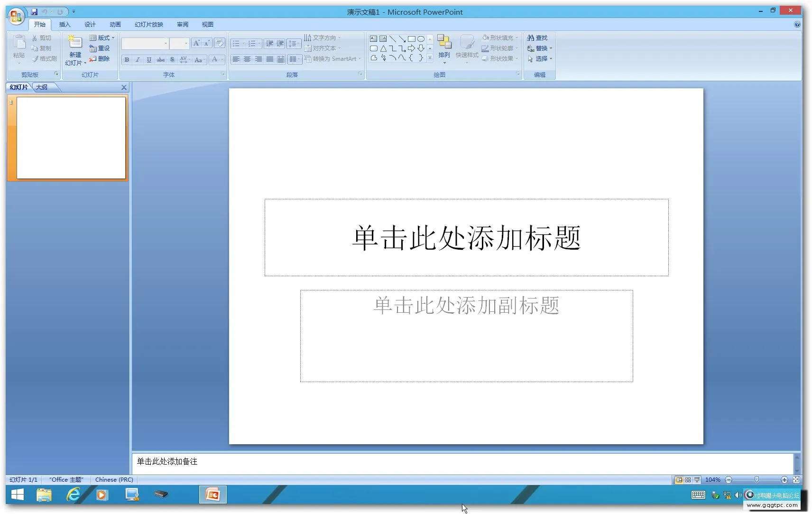Image resolution: width=812 pixels, height=514 pixels.
Task: Switch to the 大纲 outline tab
Action: point(43,87)
